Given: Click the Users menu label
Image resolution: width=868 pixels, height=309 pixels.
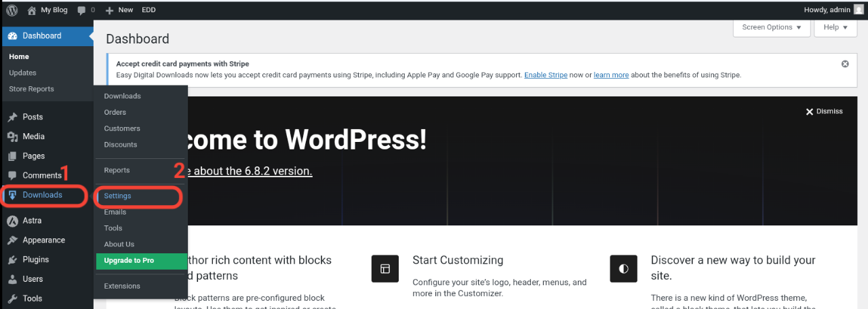Looking at the screenshot, I should [x=33, y=279].
